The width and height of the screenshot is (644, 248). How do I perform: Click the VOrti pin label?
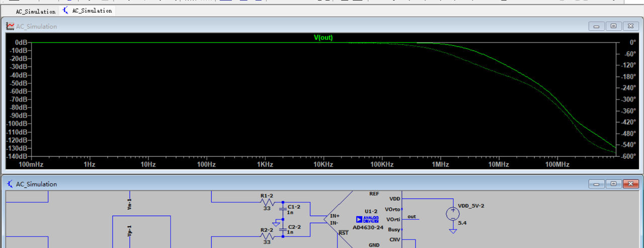pos(393,219)
